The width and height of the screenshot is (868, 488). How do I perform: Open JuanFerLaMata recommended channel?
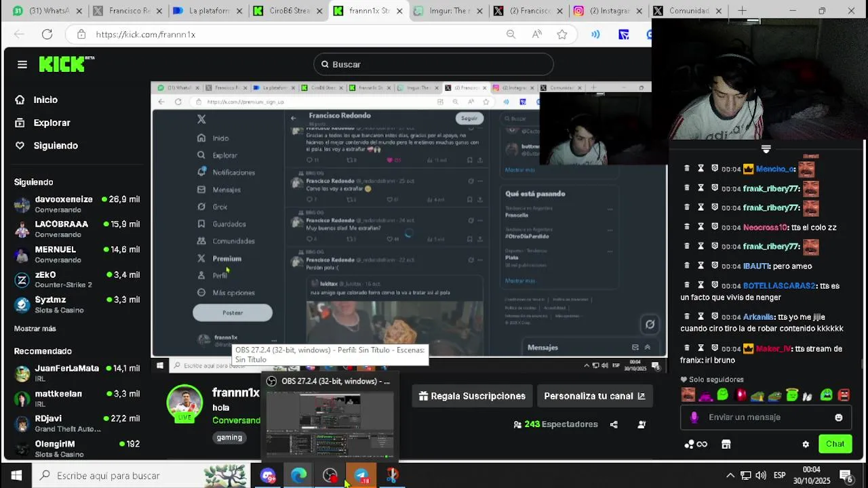point(77,373)
